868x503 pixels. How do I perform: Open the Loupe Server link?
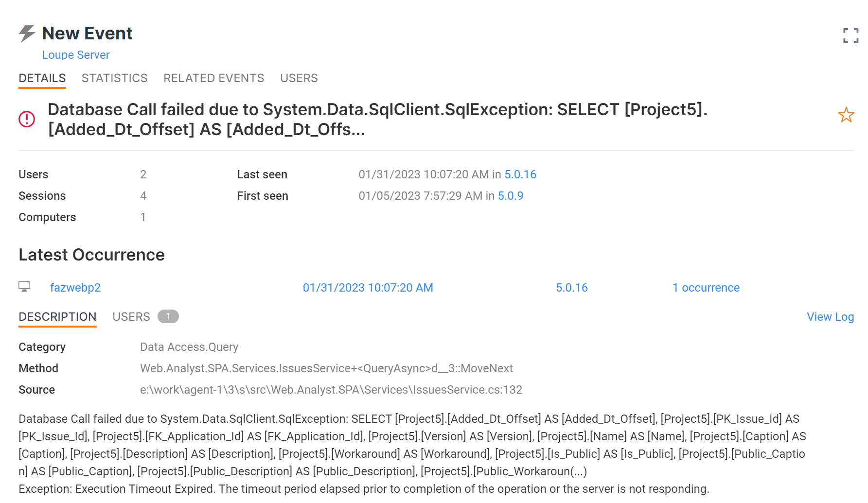(75, 55)
